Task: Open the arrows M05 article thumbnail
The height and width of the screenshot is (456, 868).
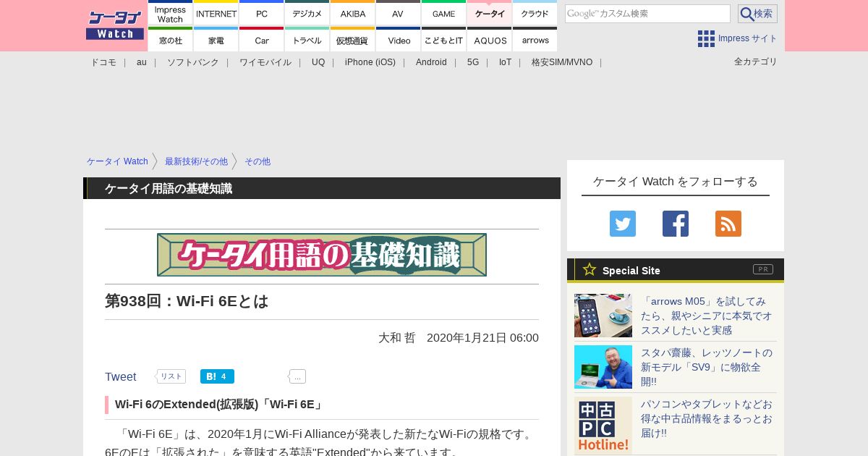Action: (603, 316)
